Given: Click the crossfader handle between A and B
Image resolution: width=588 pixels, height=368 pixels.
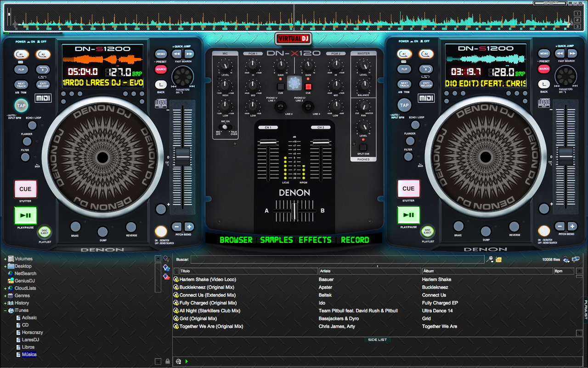Looking at the screenshot, I should [294, 211].
